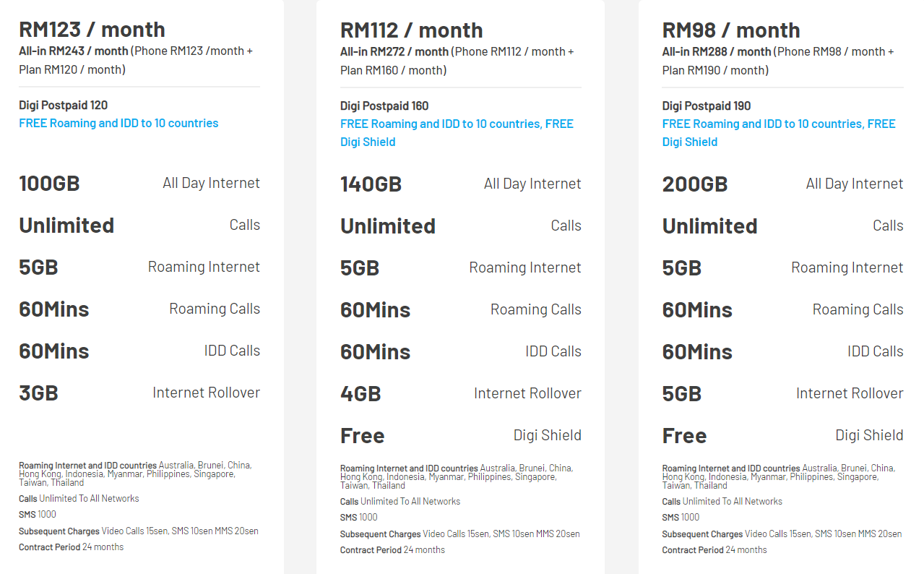Click the All-in RM272 / month text
Viewport: 924px width, 574px height.
pos(394,51)
